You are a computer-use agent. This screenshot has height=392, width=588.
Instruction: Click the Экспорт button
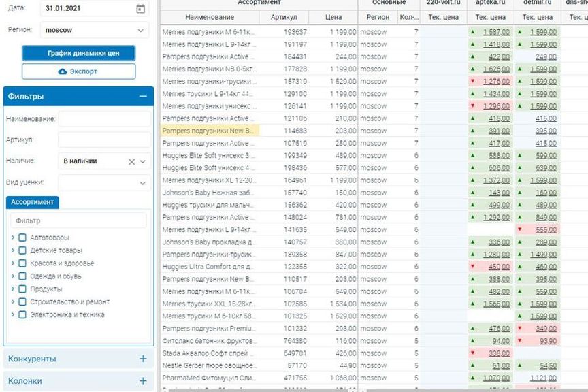[x=79, y=71]
